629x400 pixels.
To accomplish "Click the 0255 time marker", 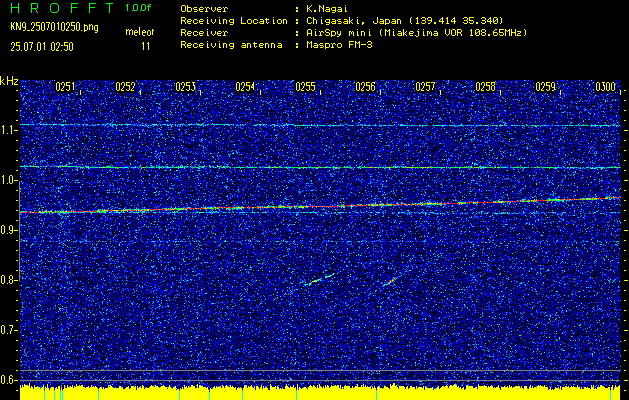I will [x=305, y=87].
